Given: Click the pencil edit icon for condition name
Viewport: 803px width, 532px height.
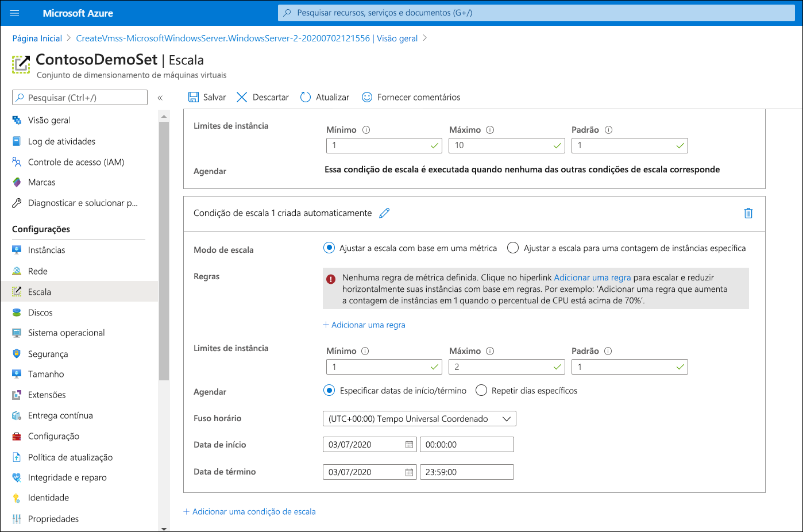Looking at the screenshot, I should (x=384, y=213).
